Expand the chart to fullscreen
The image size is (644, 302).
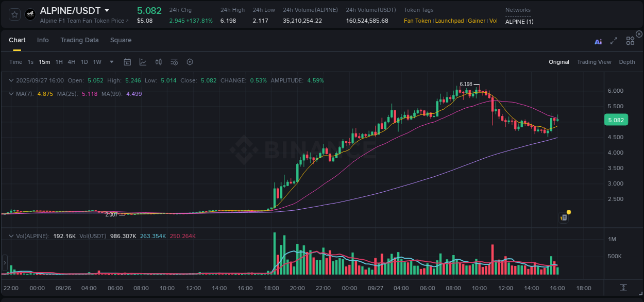613,41
